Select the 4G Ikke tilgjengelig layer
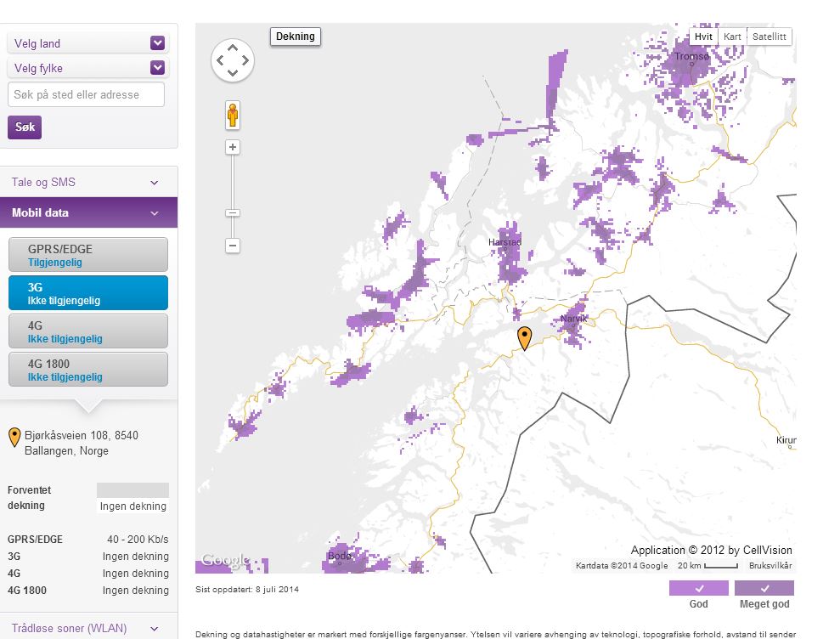 tap(87, 331)
